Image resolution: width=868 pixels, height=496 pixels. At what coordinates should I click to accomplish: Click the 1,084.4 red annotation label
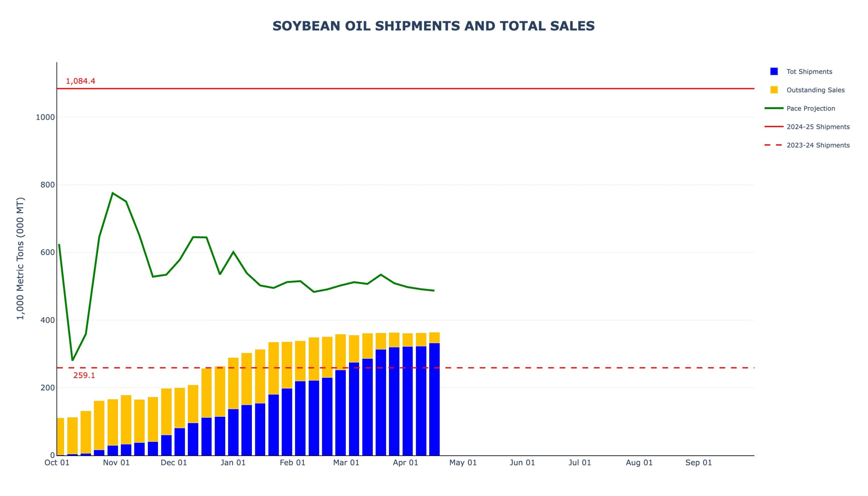pyautogui.click(x=80, y=81)
